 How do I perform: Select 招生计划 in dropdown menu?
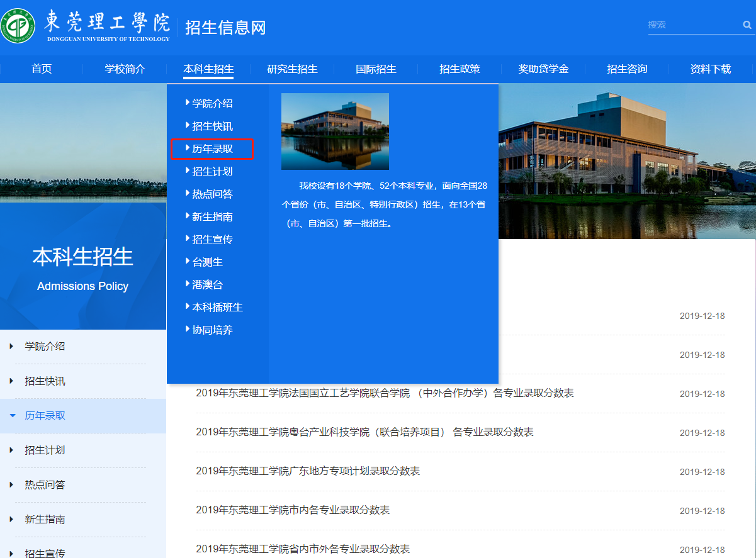point(212,171)
